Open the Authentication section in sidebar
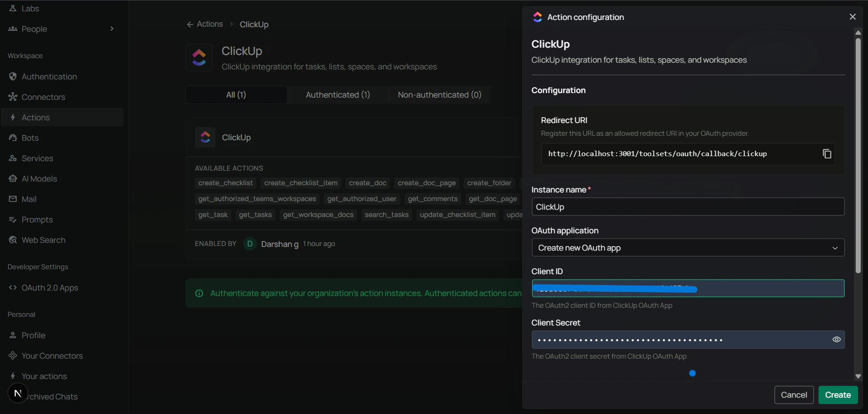868x414 pixels. click(49, 76)
